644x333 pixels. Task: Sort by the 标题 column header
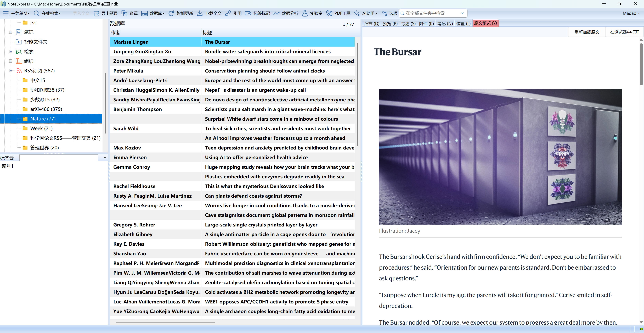(278, 32)
